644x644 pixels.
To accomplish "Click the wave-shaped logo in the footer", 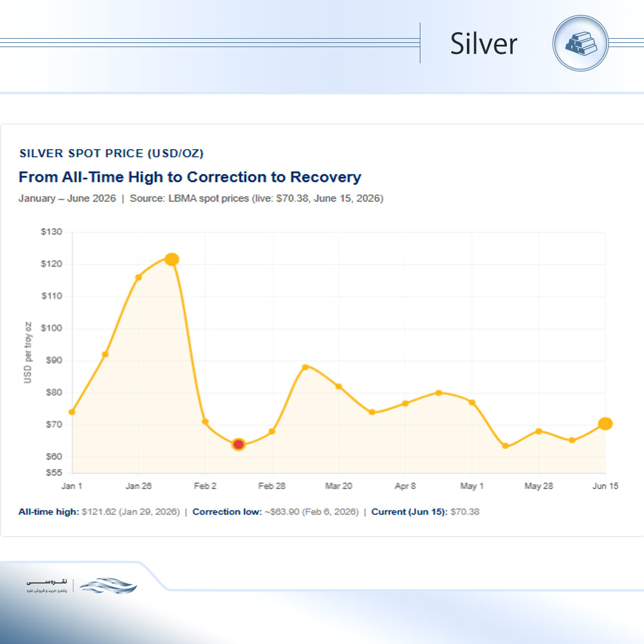I will click(x=109, y=586).
